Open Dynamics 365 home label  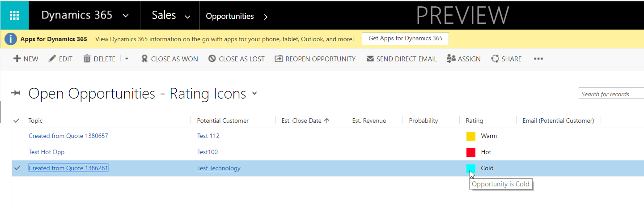pos(76,15)
